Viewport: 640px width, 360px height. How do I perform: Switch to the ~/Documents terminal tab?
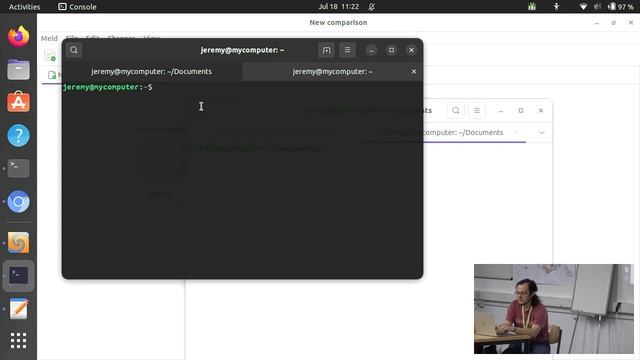coord(152,71)
